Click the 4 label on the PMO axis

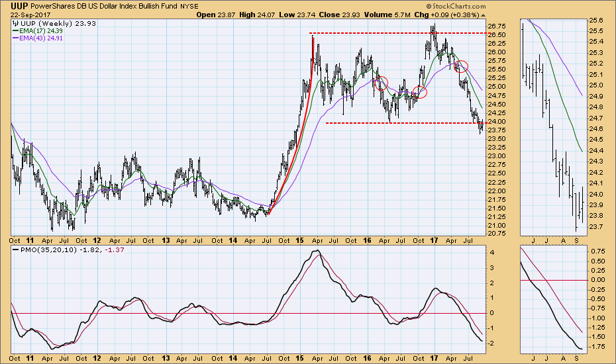click(x=492, y=253)
